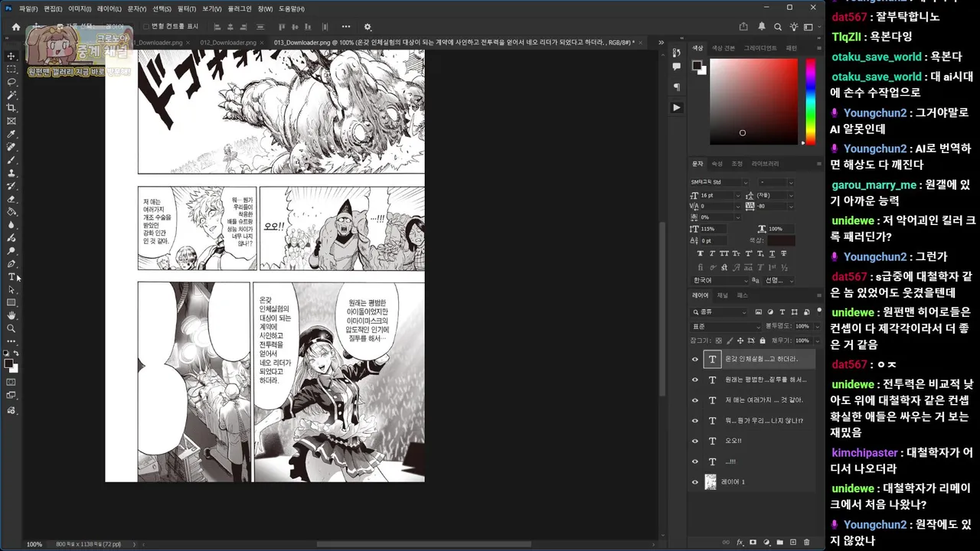Open the 이미지(I) menu
This screenshot has height=551, width=980.
click(x=80, y=8)
